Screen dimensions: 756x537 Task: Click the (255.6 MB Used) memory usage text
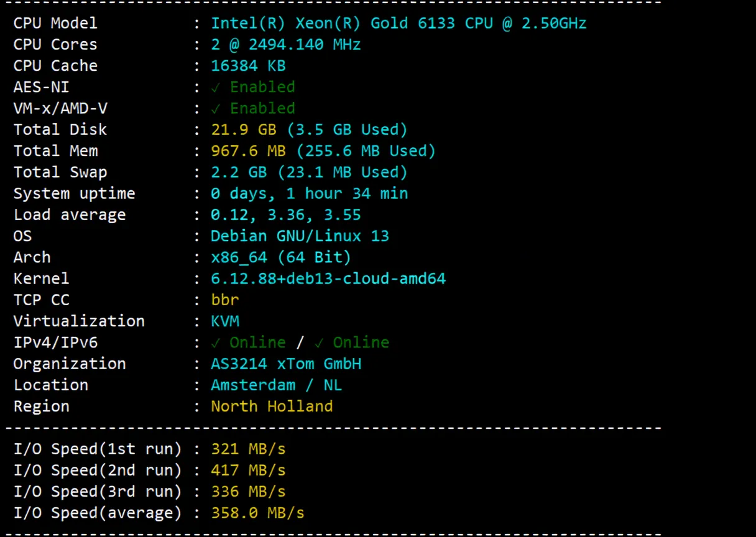point(366,151)
